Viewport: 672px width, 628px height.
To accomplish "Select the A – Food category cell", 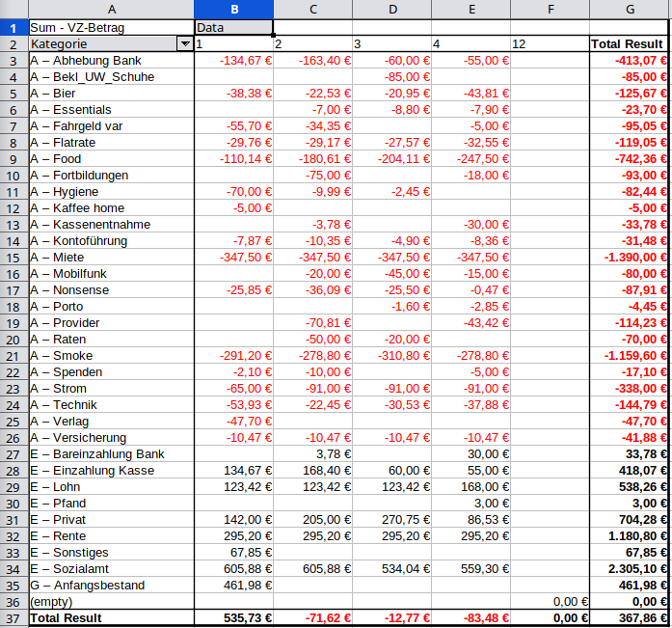I will point(111,159).
